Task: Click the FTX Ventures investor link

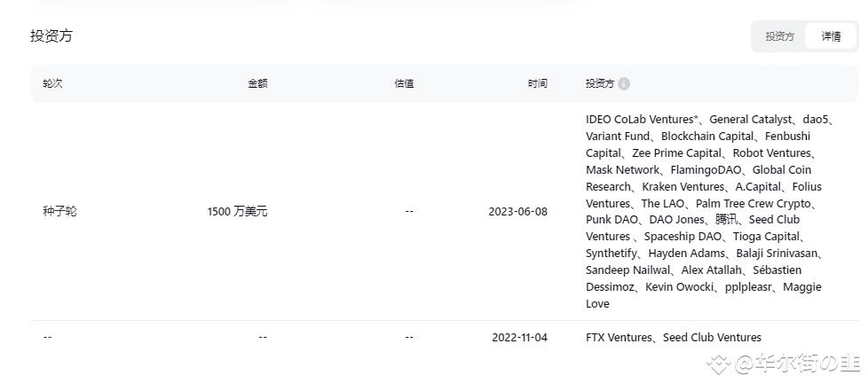Action: pyautogui.click(x=619, y=338)
